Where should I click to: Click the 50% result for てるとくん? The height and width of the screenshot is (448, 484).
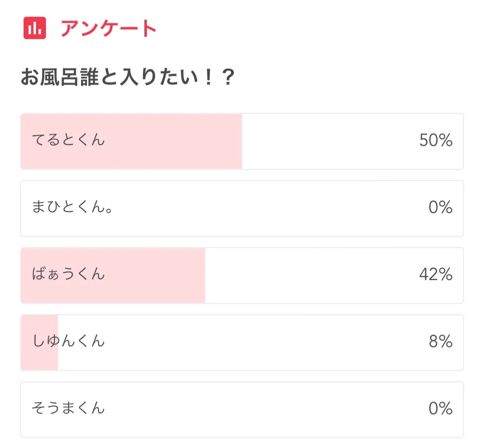pyautogui.click(x=436, y=140)
